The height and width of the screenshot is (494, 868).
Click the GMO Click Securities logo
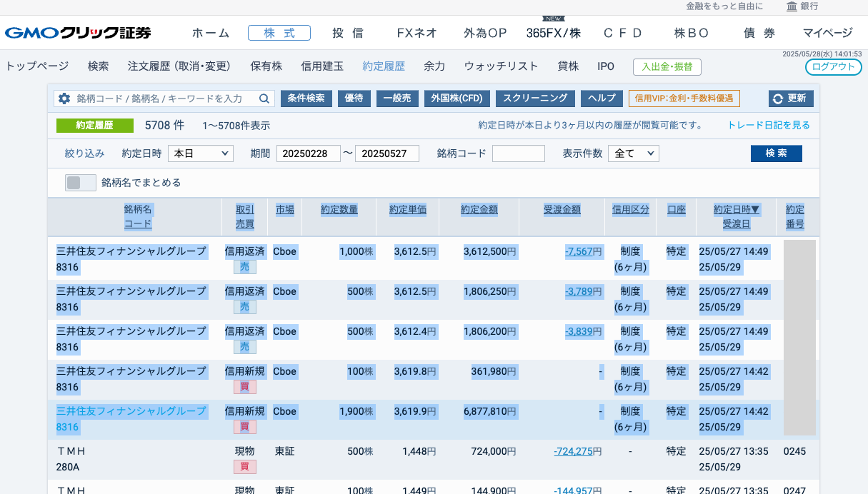pyautogui.click(x=78, y=33)
